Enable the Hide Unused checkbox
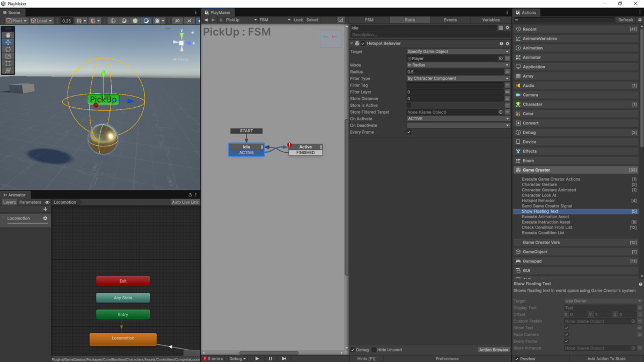The image size is (644, 362). 375,350
